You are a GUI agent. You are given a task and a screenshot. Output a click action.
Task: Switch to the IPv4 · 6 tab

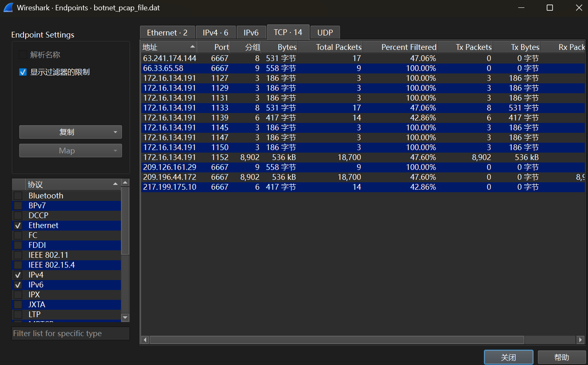216,33
